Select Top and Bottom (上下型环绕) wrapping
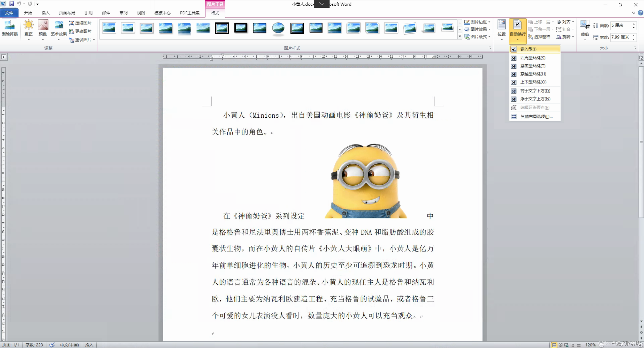Screen dimensions: 644x348 pos(533,82)
